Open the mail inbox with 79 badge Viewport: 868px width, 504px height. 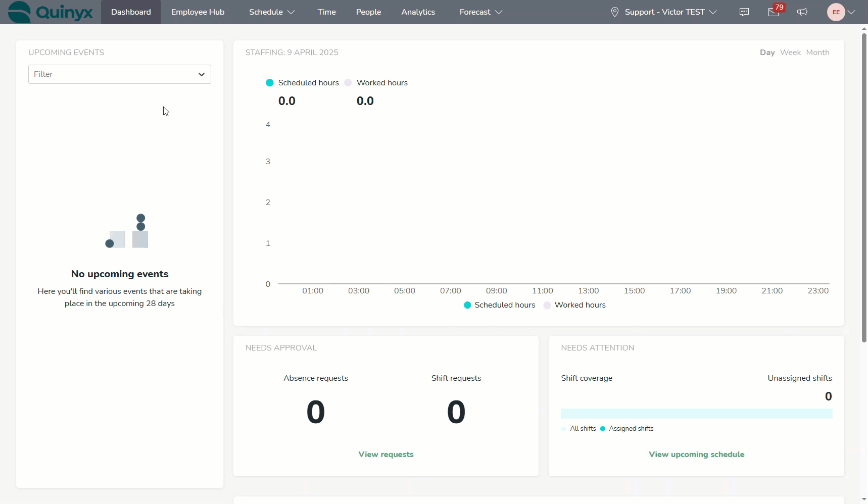774,12
